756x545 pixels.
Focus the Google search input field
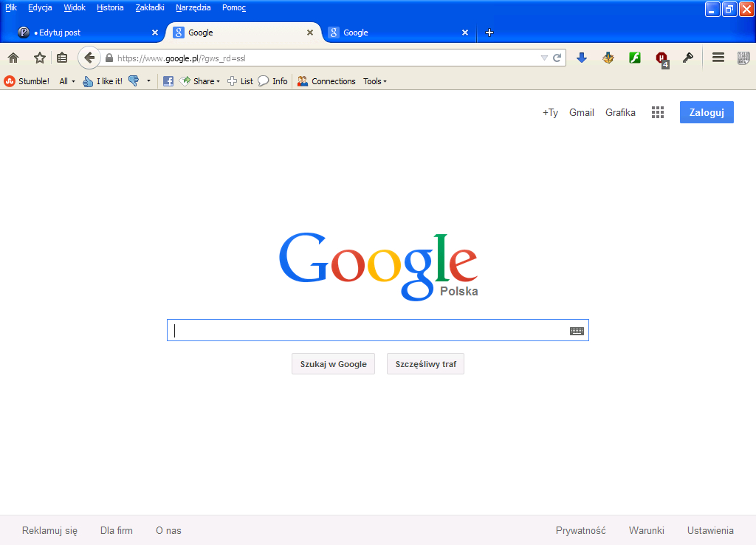click(378, 330)
